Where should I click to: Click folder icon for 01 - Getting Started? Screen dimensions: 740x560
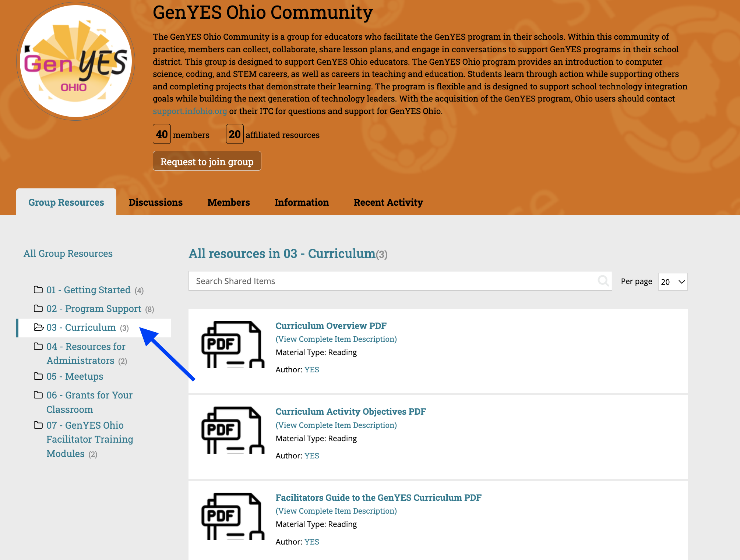38,290
